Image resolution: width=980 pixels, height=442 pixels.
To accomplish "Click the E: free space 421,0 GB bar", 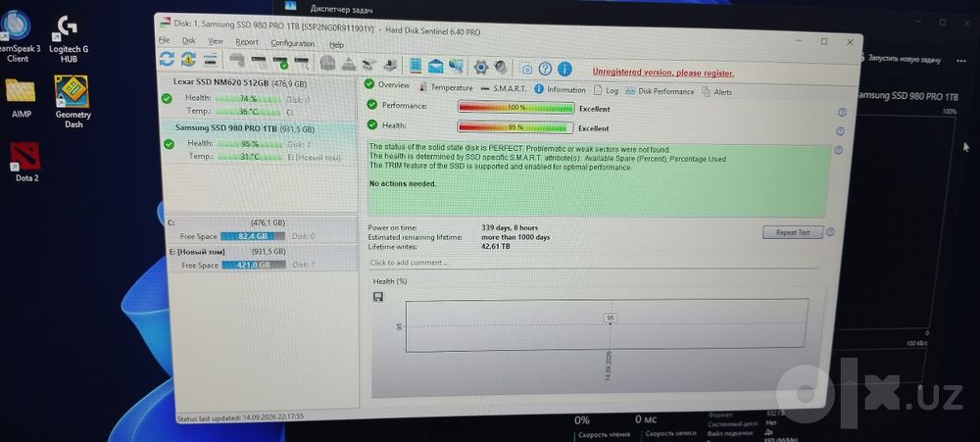I will 253,265.
